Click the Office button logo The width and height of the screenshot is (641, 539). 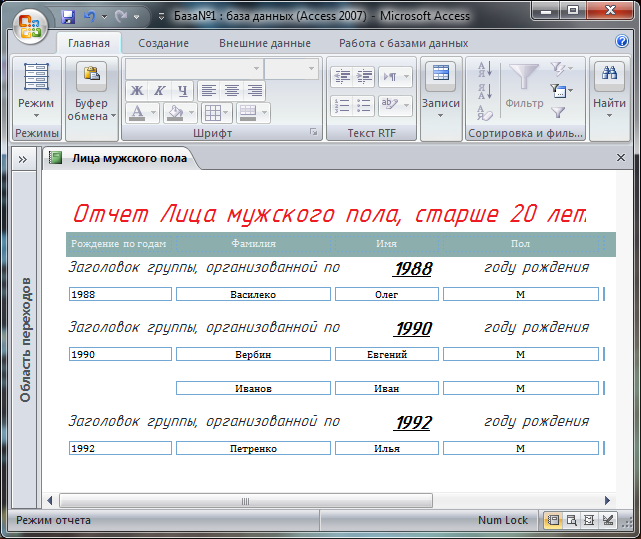(x=30, y=26)
